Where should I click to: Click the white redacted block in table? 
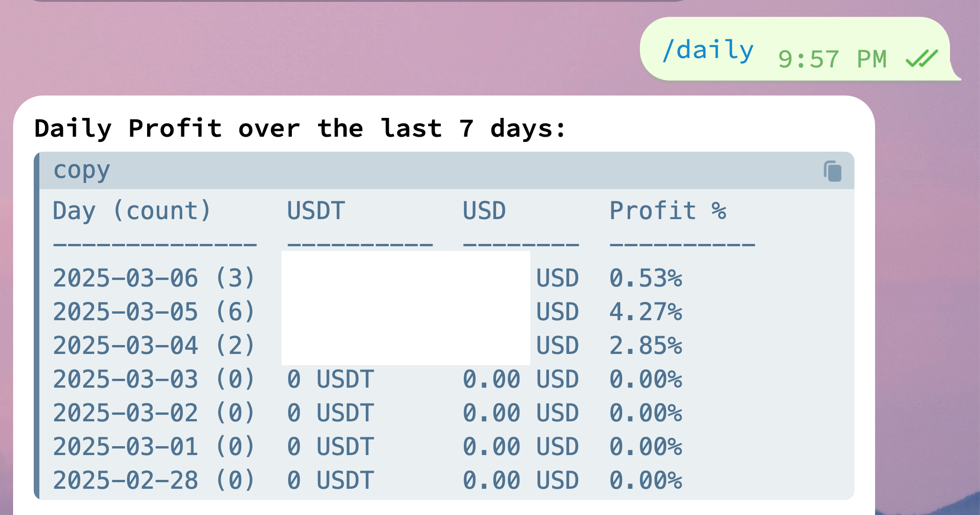point(406,308)
